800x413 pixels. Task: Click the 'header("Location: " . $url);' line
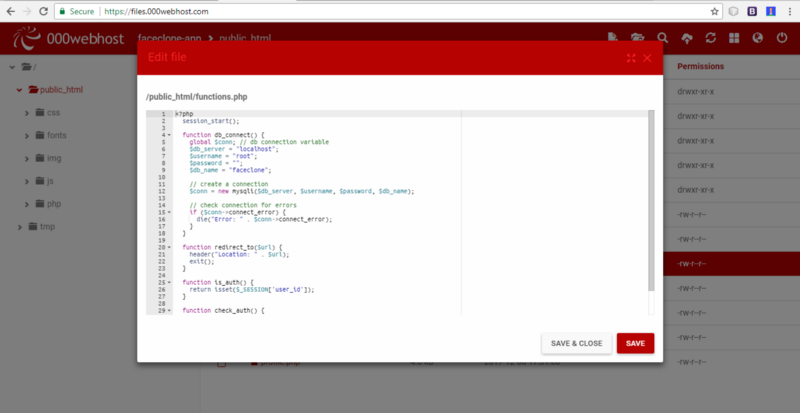point(239,254)
